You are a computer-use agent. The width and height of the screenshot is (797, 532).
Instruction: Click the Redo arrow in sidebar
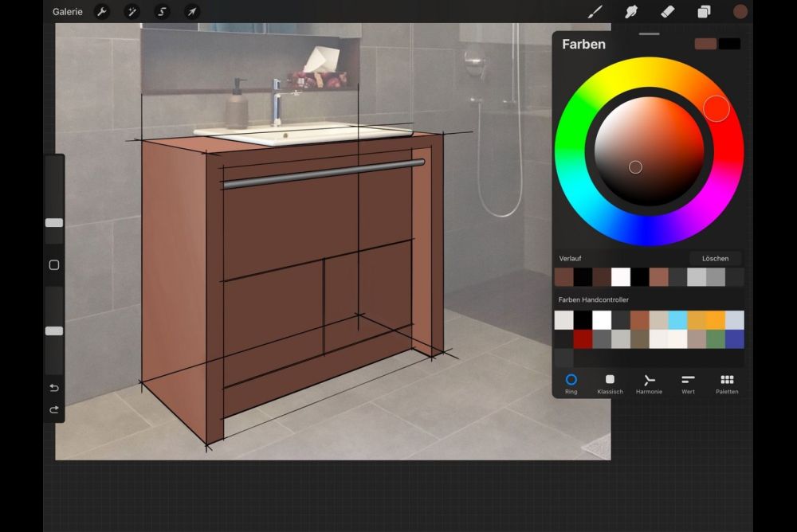pyautogui.click(x=54, y=409)
